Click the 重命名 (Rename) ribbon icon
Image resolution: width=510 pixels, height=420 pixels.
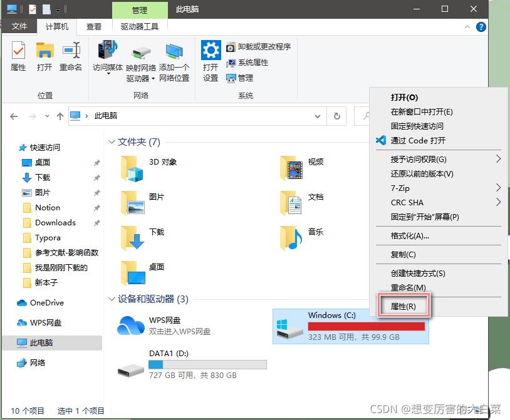pyautogui.click(x=70, y=57)
